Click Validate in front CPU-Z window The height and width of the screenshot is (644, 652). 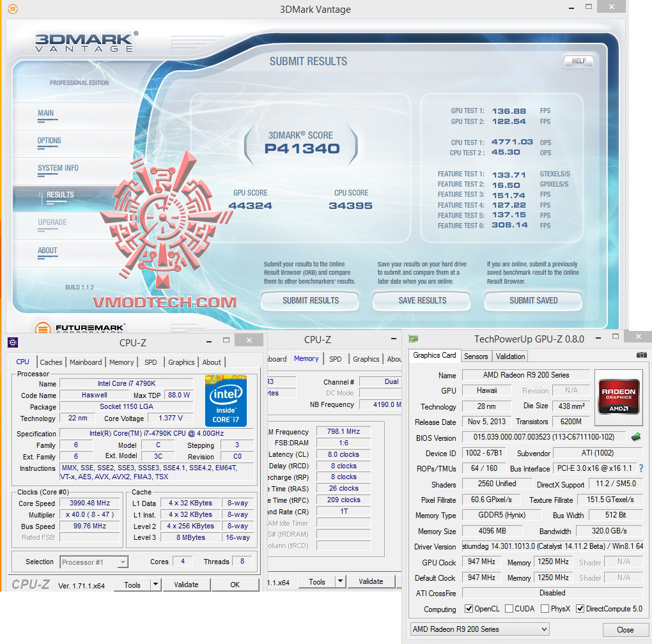[186, 585]
